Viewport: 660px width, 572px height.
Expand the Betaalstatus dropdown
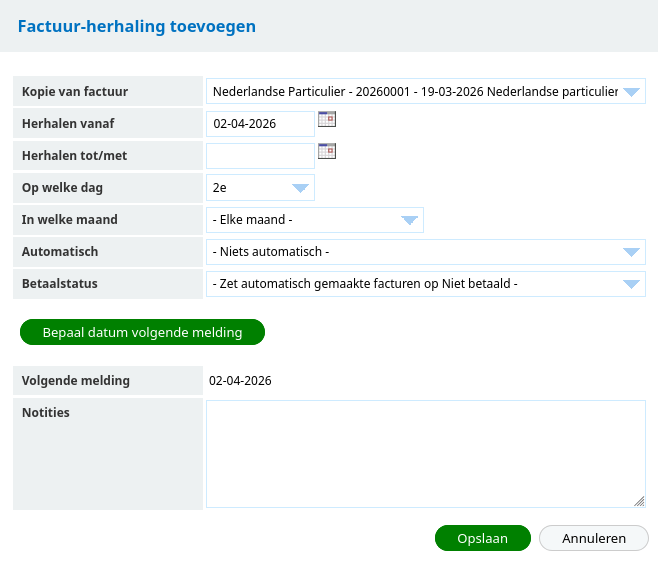pos(425,284)
